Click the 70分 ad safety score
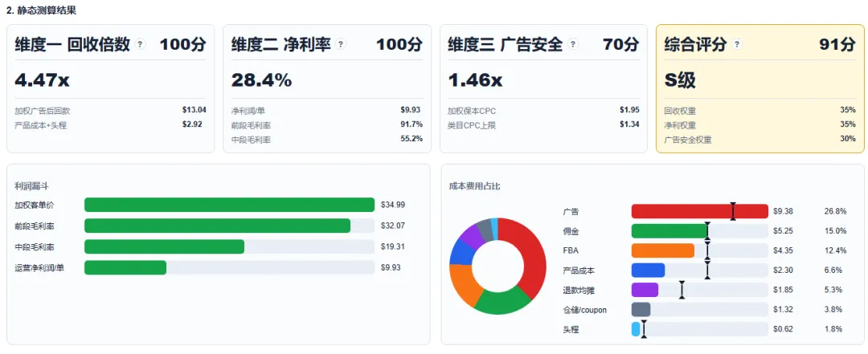Screen dimensions: 868x354 (621, 45)
